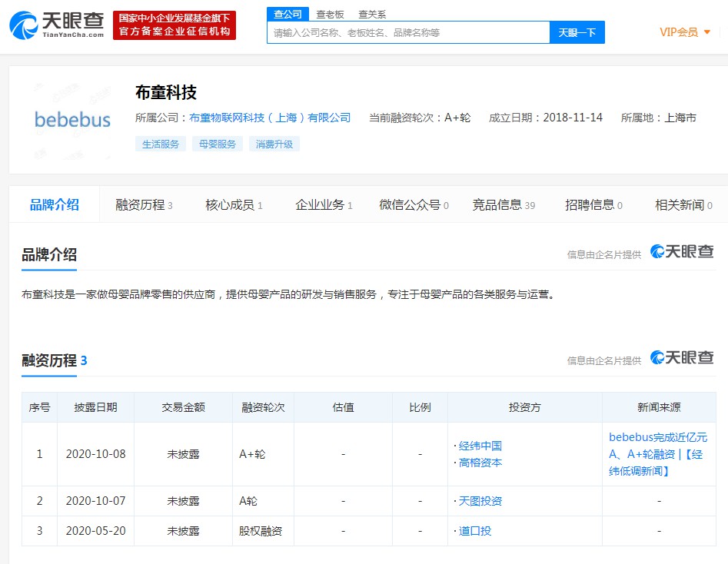
Task: Switch to the 招聘信息 tab
Action: click(593, 204)
